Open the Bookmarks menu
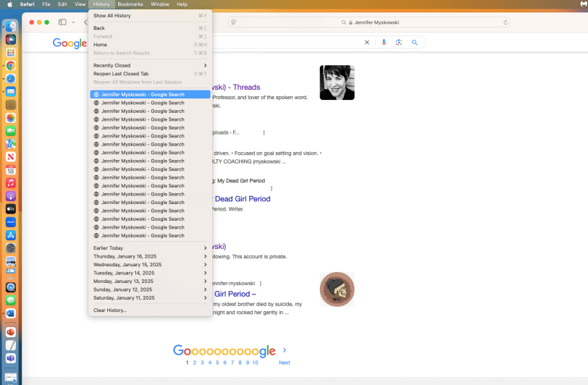 130,4
